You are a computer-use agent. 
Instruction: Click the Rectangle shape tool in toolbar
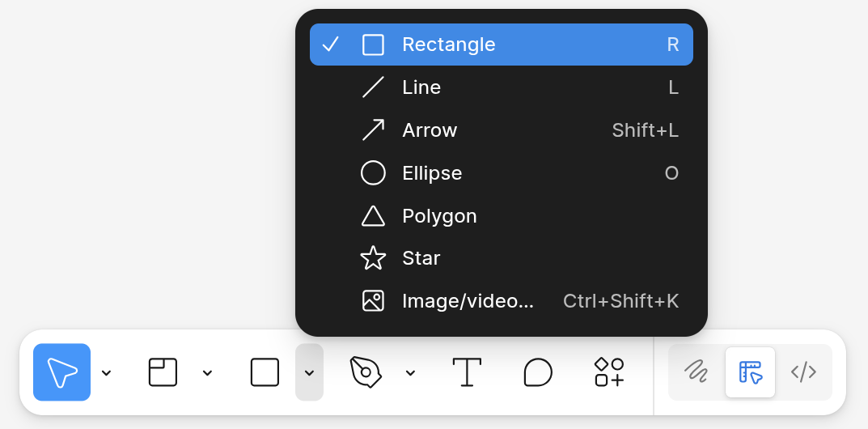(265, 372)
